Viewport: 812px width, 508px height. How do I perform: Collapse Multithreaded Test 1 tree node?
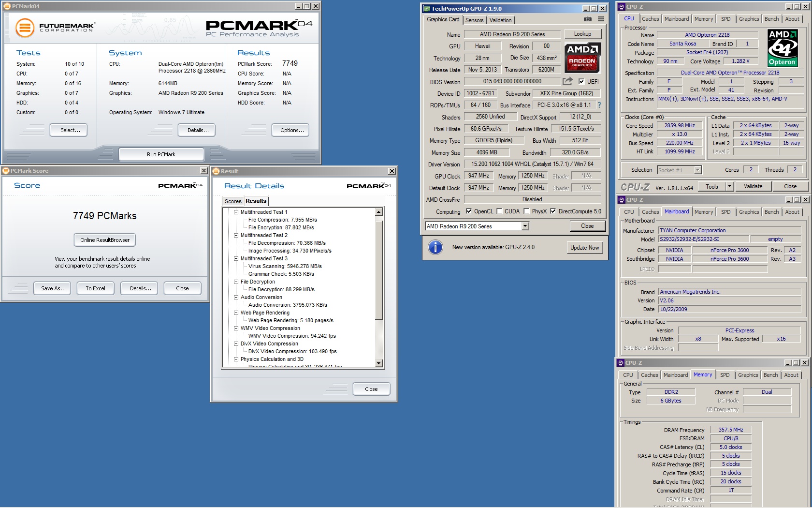(x=236, y=212)
